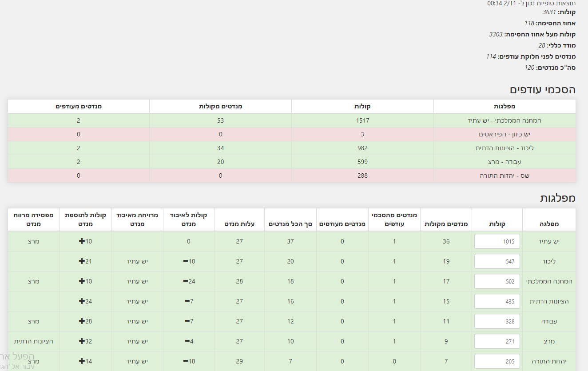Click the 'מנדטים מהסכמי עודפים' column header
Viewport: 588px width, 371px height.
click(x=394, y=219)
